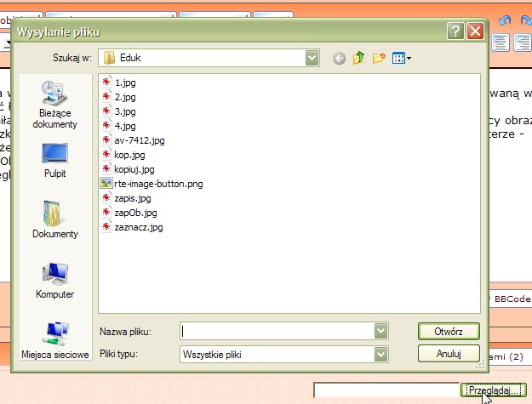Click the dialog Help question mark button
The height and width of the screenshot is (404, 532).
455,33
